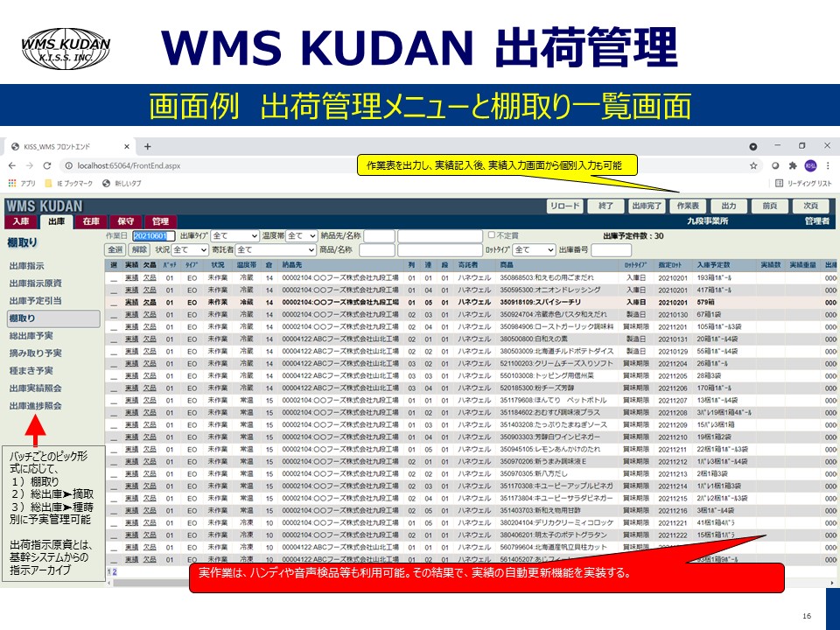The height and width of the screenshot is (630, 840).
Task: Open the 新しいタブ bookmark
Action: pos(122,183)
